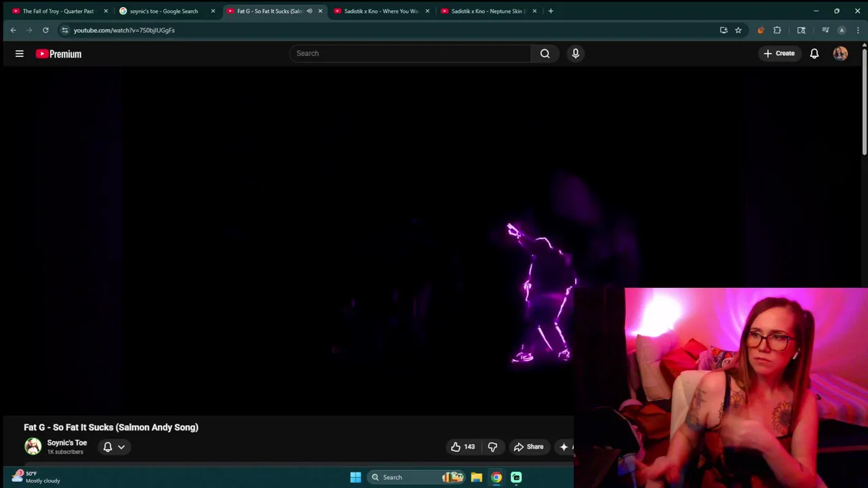Viewport: 868px width, 488px height.
Task: Open the account avatar menu
Action: point(840,54)
